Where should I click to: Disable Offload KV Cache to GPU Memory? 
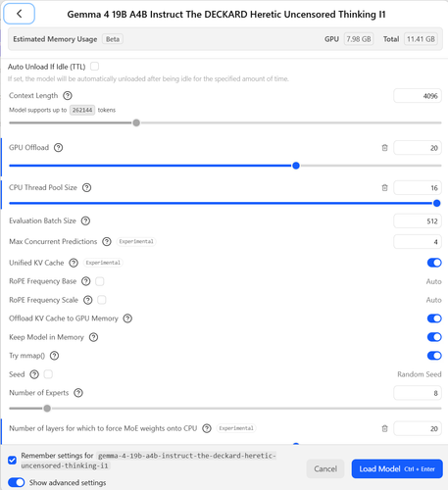(434, 318)
